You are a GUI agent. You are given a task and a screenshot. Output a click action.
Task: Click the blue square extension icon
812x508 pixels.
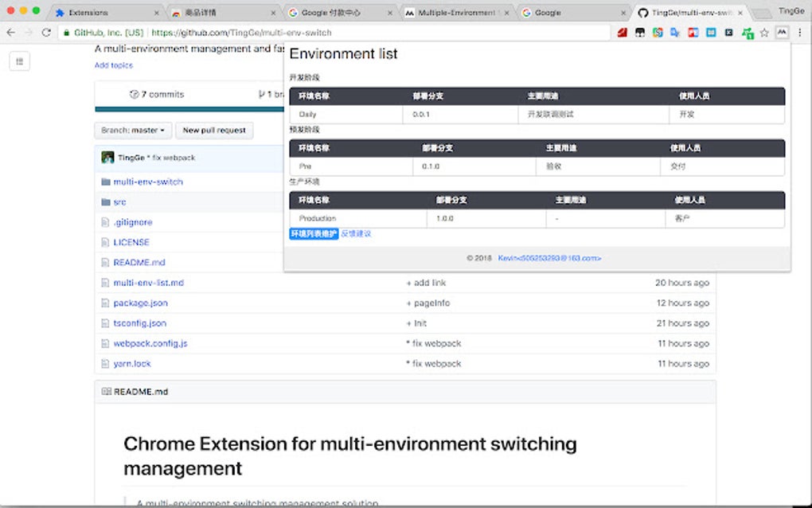click(709, 33)
